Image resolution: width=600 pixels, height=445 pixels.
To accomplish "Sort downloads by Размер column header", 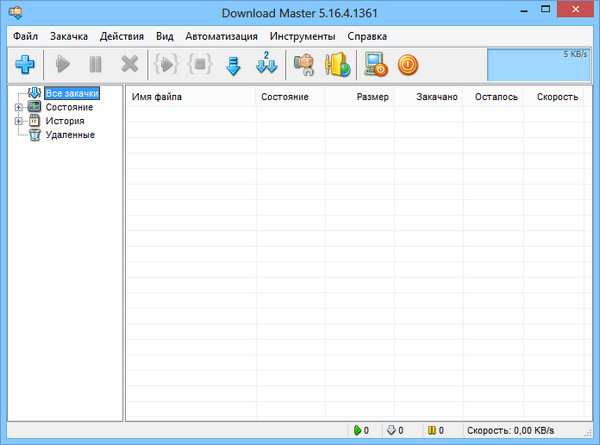I will click(372, 97).
